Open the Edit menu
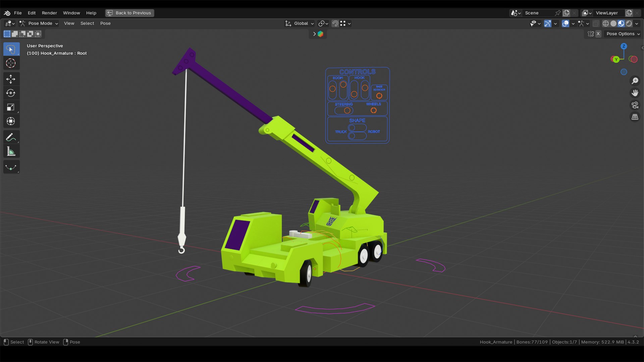This screenshot has width=644, height=362. click(x=32, y=13)
